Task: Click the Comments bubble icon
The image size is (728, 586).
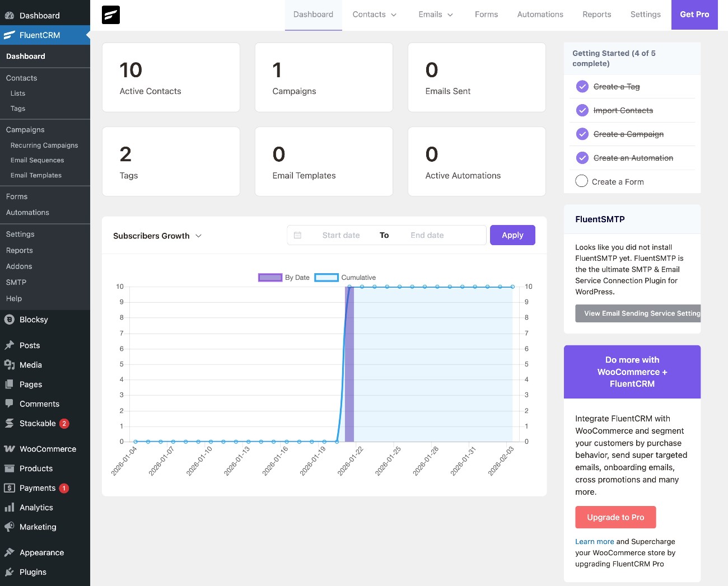Action: 10,404
